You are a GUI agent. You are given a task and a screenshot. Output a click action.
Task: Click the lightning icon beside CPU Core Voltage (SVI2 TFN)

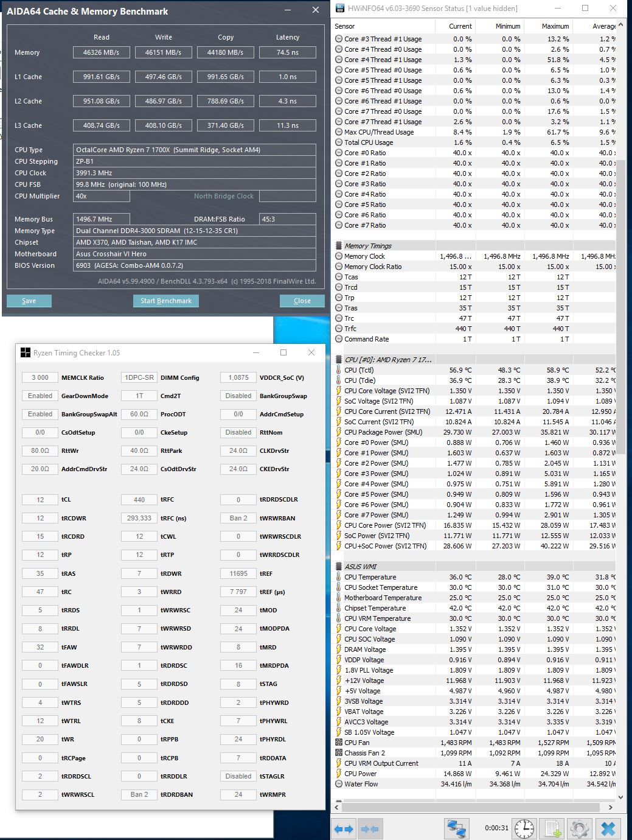click(339, 391)
